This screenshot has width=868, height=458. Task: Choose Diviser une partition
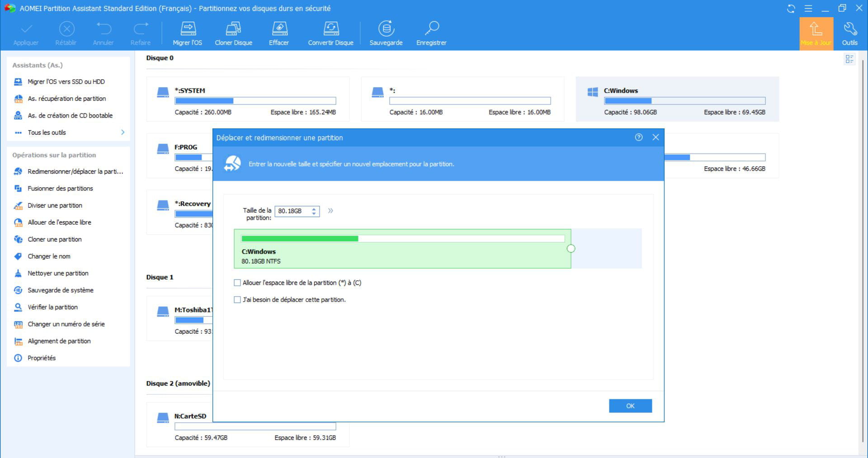55,206
